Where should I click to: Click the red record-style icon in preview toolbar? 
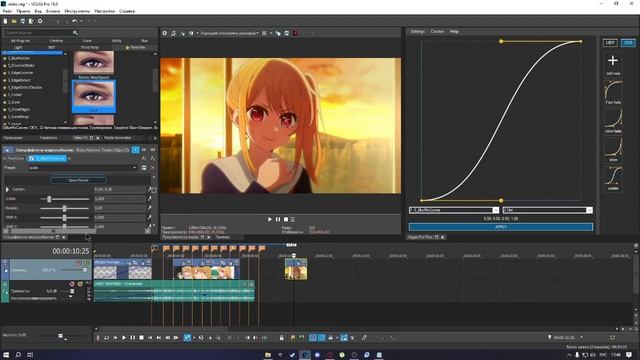point(296,33)
